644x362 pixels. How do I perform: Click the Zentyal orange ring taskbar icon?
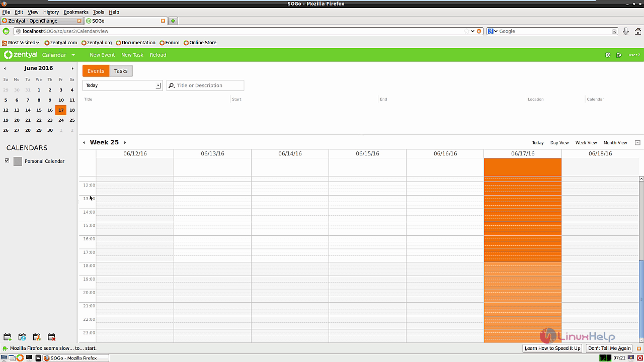pyautogui.click(x=20, y=358)
